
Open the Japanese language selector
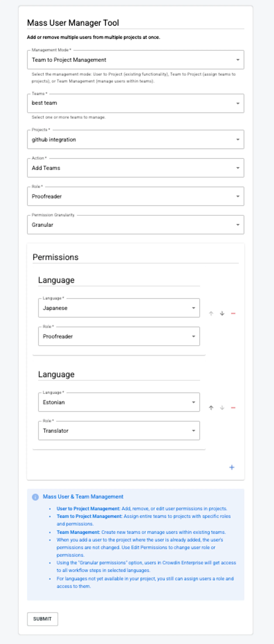(x=194, y=308)
